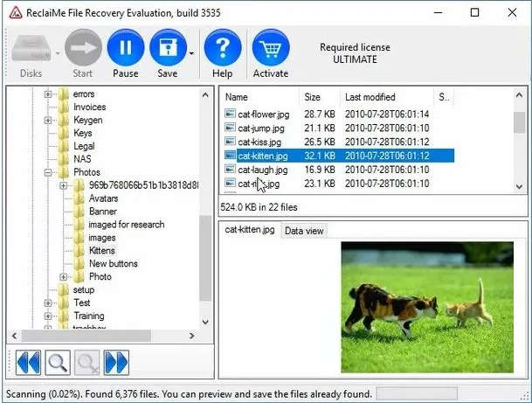Viewport: 532px width, 403px height.
Task: Click the S.. column header
Action: pyautogui.click(x=444, y=97)
